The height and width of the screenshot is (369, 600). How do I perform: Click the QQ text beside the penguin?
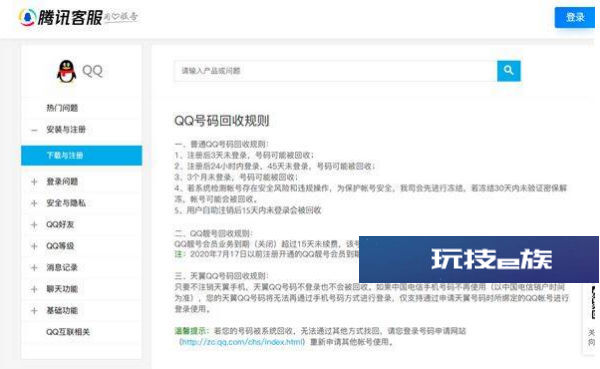(x=92, y=71)
